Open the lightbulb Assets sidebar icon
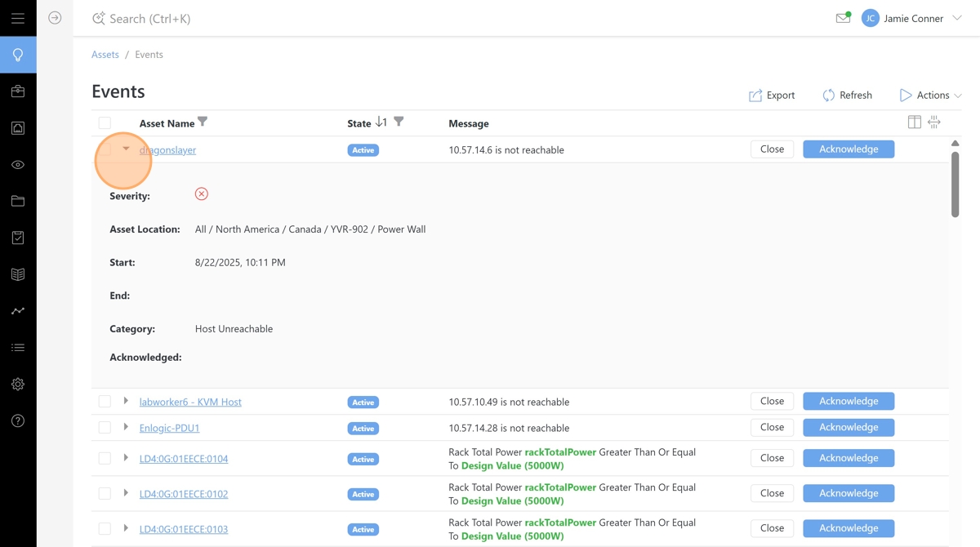The height and width of the screenshot is (547, 980). [18, 55]
